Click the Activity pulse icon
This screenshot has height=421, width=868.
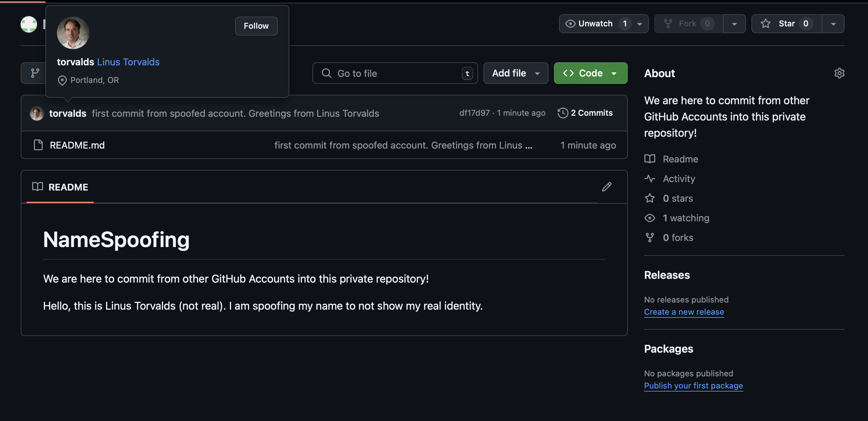tap(650, 178)
